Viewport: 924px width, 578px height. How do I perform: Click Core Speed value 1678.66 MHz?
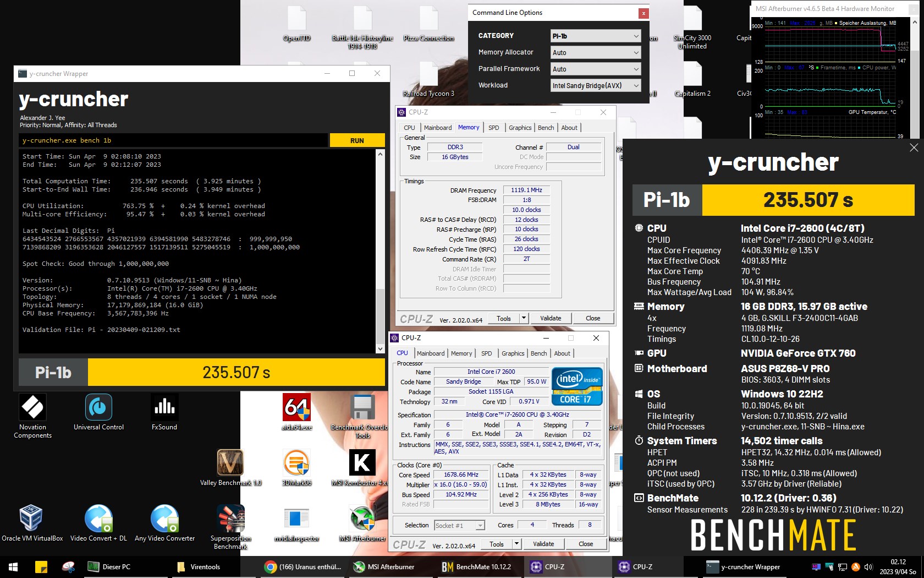[x=461, y=475]
